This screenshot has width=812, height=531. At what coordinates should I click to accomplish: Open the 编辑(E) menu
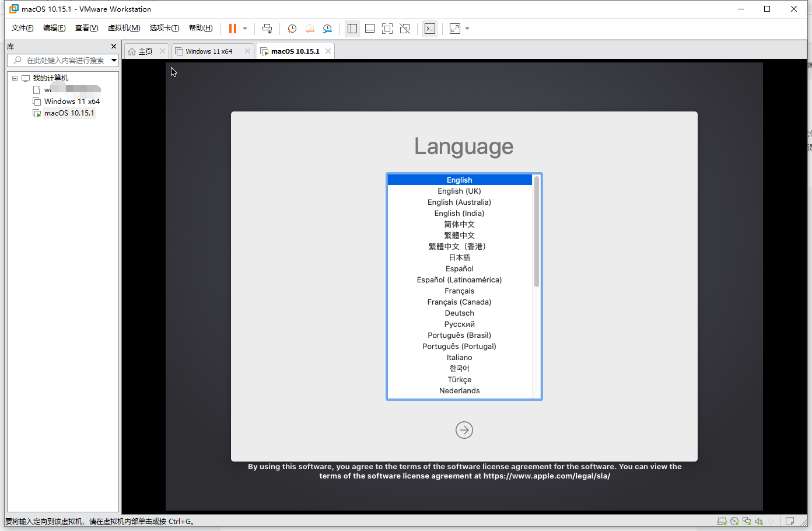tap(54, 28)
